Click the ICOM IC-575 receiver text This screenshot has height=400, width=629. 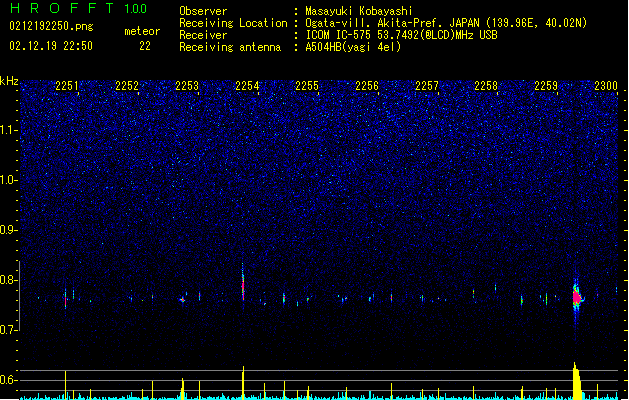401,35
